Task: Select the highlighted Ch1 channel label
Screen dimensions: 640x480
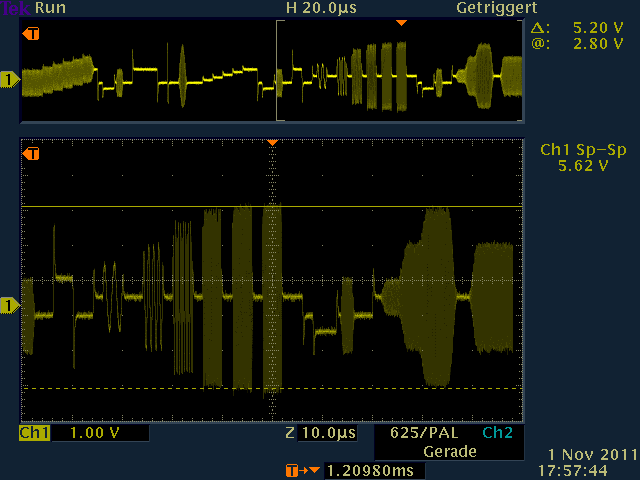Action: [x=34, y=434]
